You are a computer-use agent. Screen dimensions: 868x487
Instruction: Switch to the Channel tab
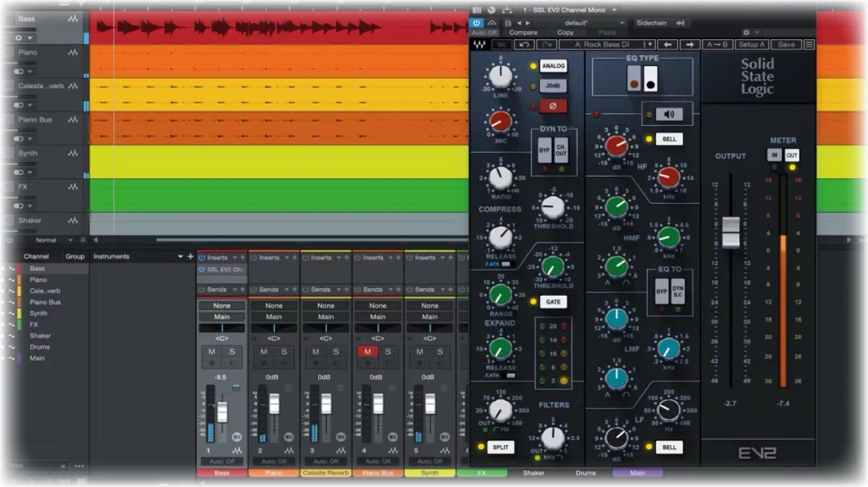point(36,256)
